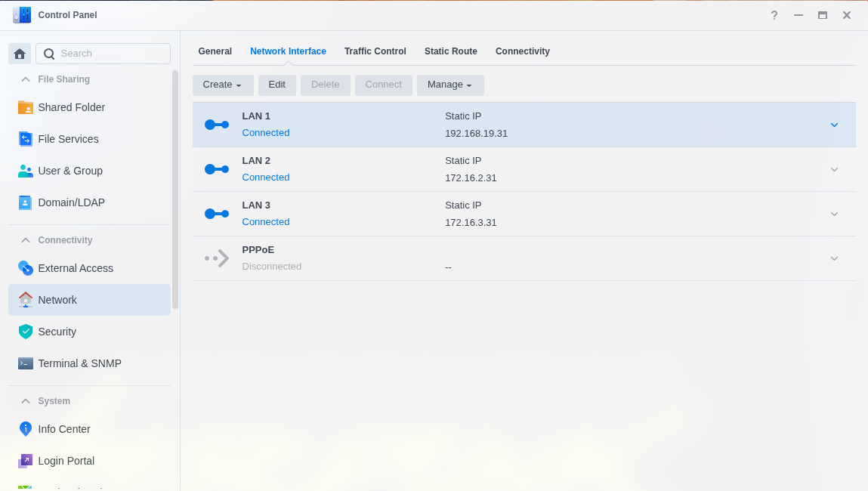Click the User & Group icon
The width and height of the screenshot is (868, 491).
pyautogui.click(x=26, y=171)
